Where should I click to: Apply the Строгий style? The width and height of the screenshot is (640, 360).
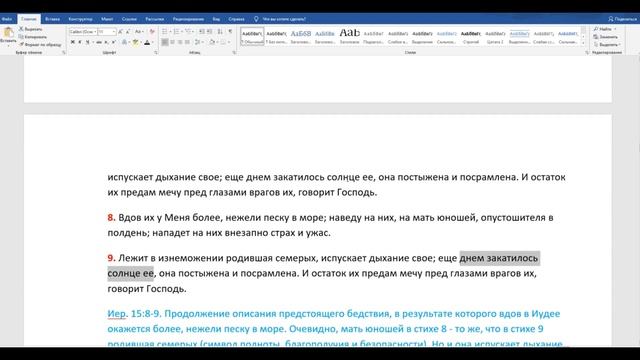click(x=471, y=36)
